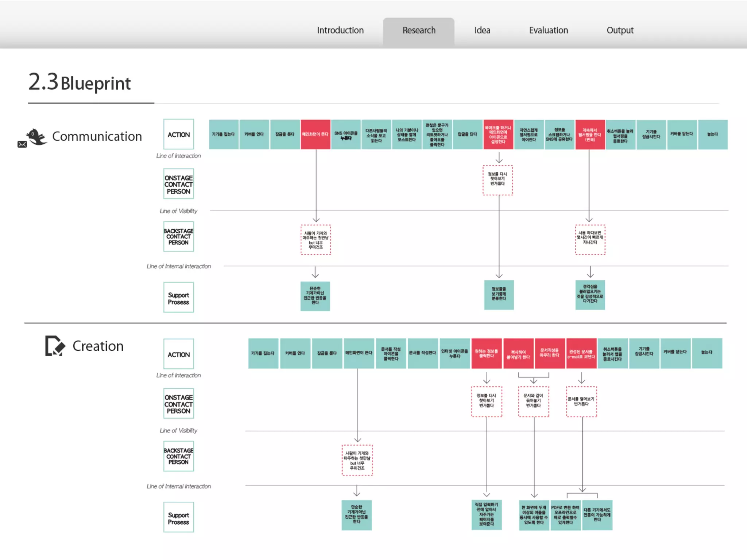Click the Creation section title text
Viewport: 747px width, 560px height.
pyautogui.click(x=98, y=346)
